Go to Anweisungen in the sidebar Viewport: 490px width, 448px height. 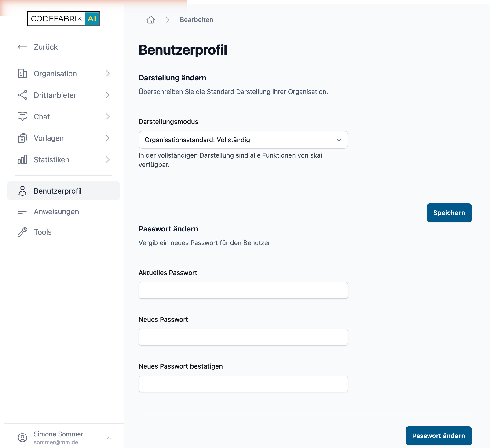64,212
